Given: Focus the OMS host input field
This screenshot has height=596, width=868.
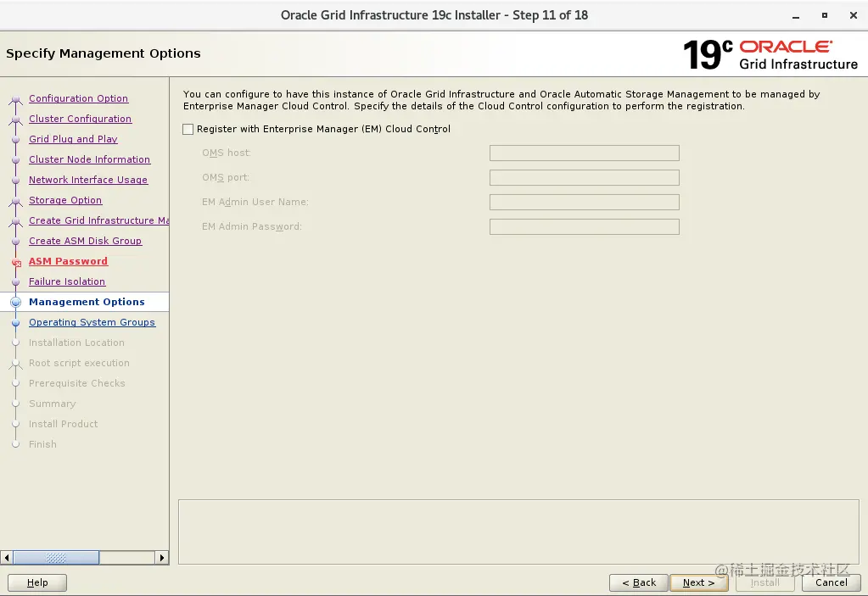Looking at the screenshot, I should coord(584,153).
